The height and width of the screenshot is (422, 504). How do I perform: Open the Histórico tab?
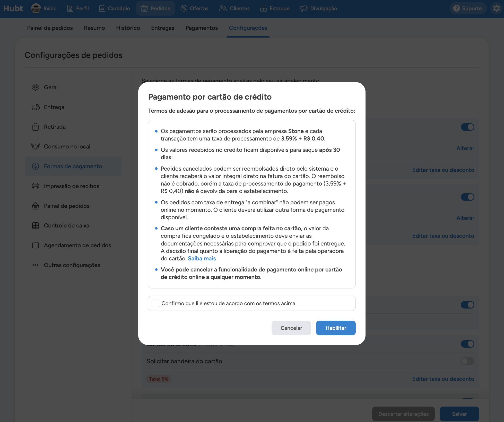(128, 28)
